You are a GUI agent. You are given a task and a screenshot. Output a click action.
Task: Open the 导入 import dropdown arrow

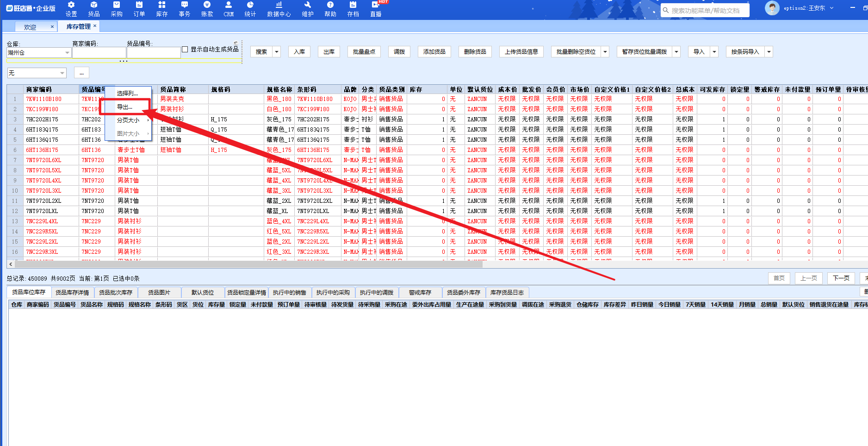pos(714,52)
